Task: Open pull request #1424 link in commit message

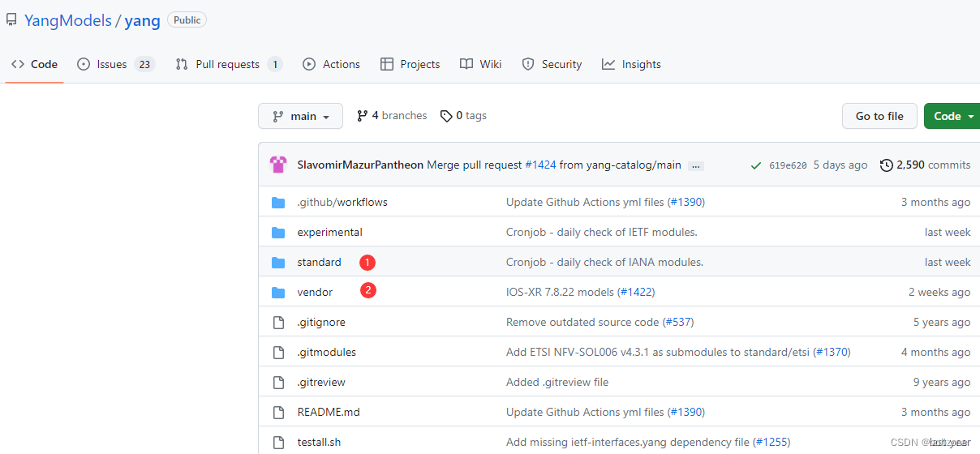Action: 540,165
